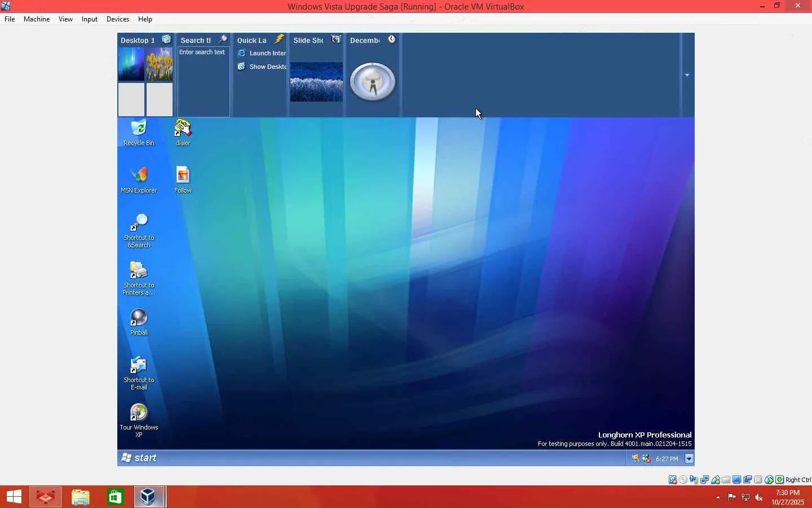This screenshot has height=508, width=812.
Task: Click the Right Ctrl host key label
Action: (798, 480)
